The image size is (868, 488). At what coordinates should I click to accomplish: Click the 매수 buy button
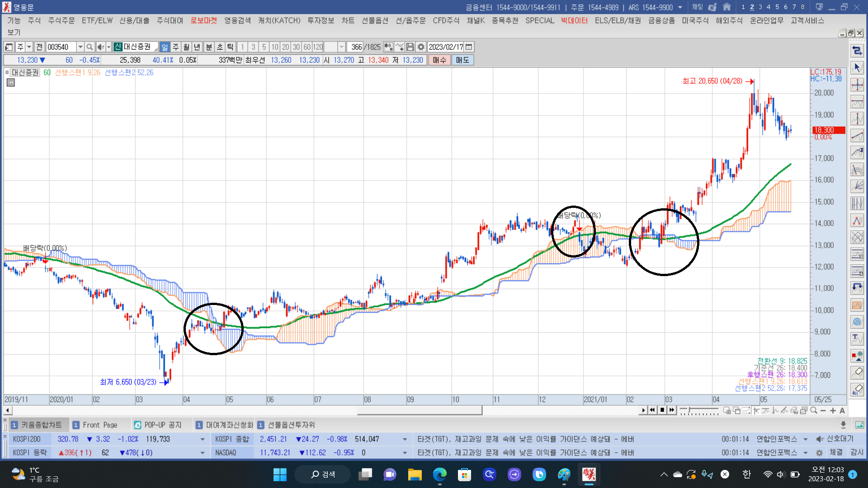click(439, 60)
